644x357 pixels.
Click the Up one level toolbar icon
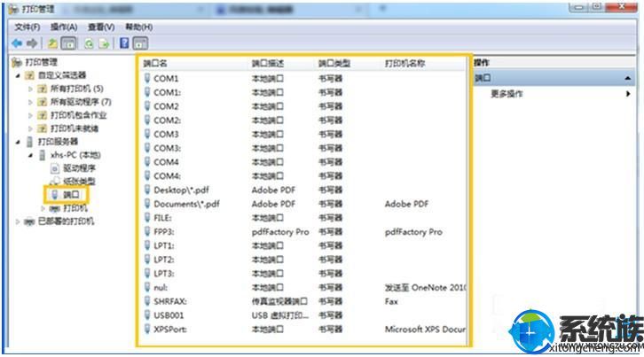click(x=52, y=43)
